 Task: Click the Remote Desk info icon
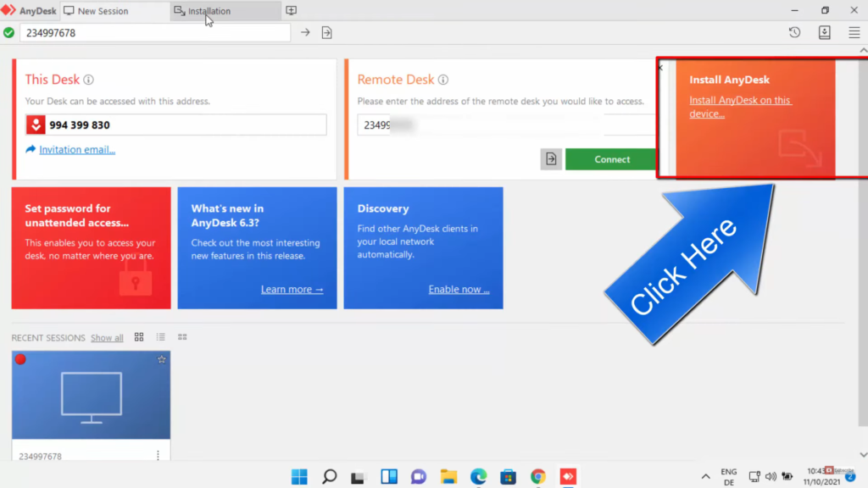pyautogui.click(x=443, y=80)
